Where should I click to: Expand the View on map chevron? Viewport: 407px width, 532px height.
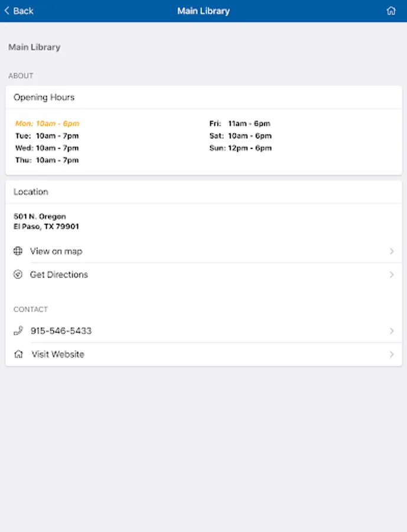pos(392,251)
